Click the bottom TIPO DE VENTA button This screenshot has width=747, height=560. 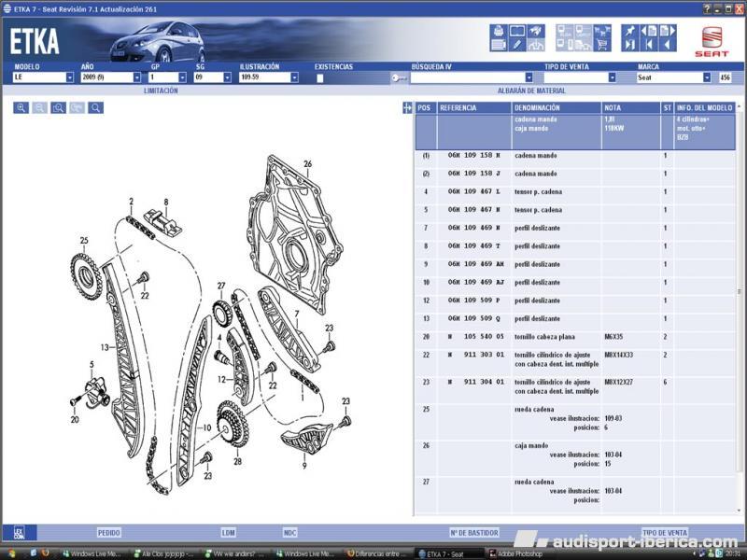665,533
